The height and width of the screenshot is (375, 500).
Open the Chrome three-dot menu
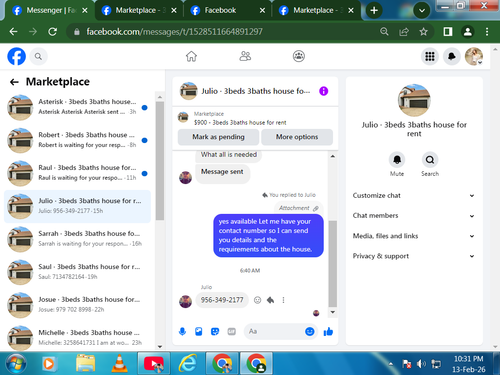click(487, 32)
